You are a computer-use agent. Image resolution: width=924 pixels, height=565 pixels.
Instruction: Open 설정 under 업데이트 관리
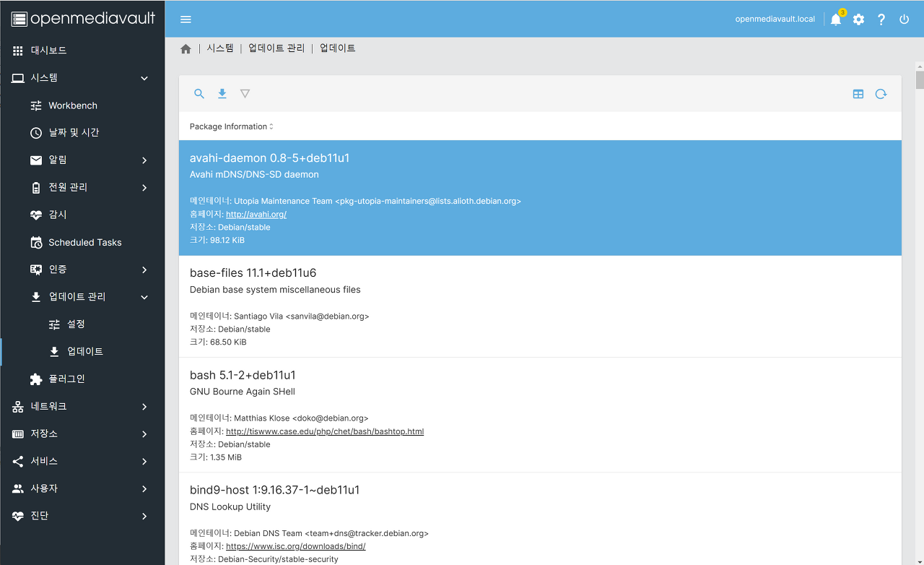pos(82,324)
